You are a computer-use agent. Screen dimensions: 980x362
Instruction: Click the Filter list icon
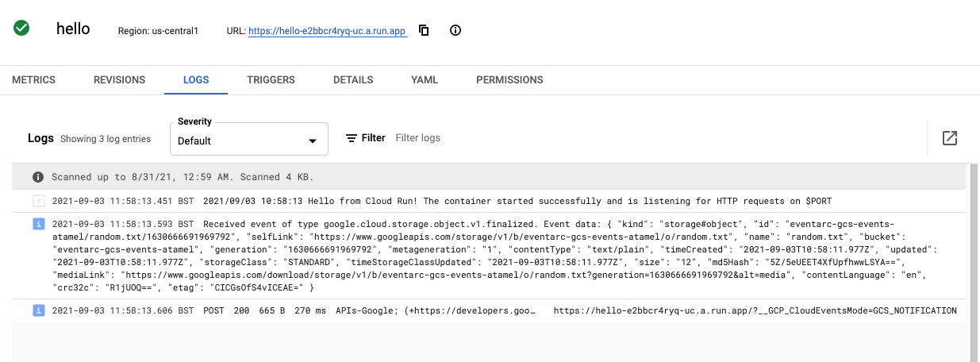[x=352, y=138]
